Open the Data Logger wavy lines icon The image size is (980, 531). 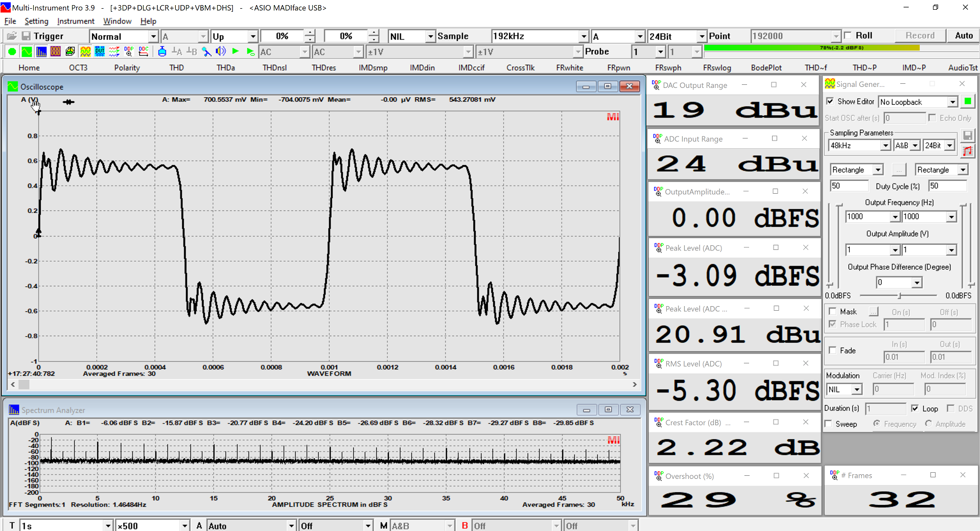(x=114, y=52)
